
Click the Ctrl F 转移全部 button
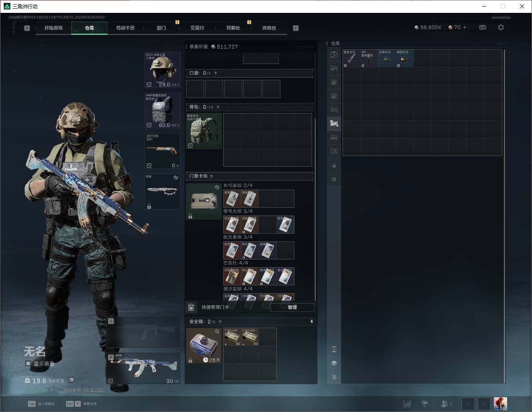81,404
